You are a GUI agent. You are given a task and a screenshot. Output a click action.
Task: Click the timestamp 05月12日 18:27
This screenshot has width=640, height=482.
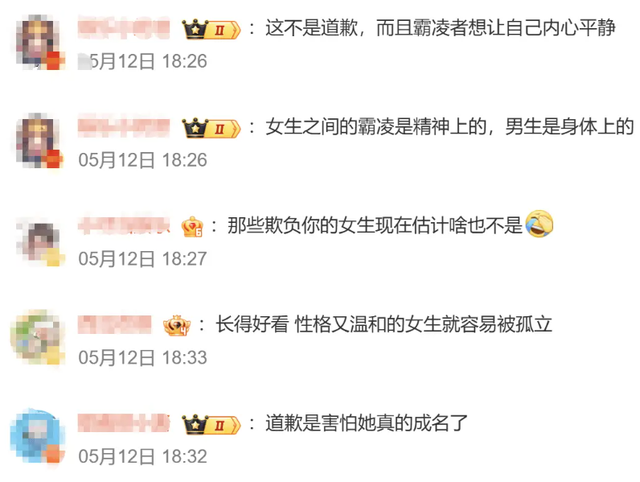click(x=143, y=259)
